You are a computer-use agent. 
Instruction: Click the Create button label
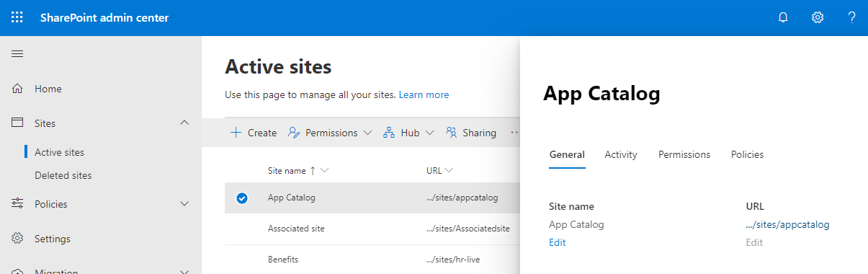click(262, 133)
